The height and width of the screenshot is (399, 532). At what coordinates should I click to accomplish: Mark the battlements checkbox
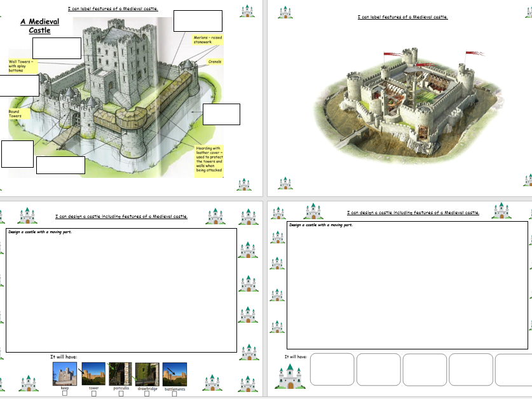pyautogui.click(x=174, y=394)
